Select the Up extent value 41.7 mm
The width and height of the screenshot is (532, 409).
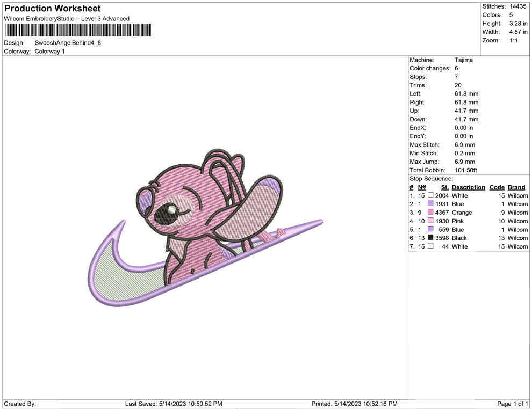[x=466, y=111]
